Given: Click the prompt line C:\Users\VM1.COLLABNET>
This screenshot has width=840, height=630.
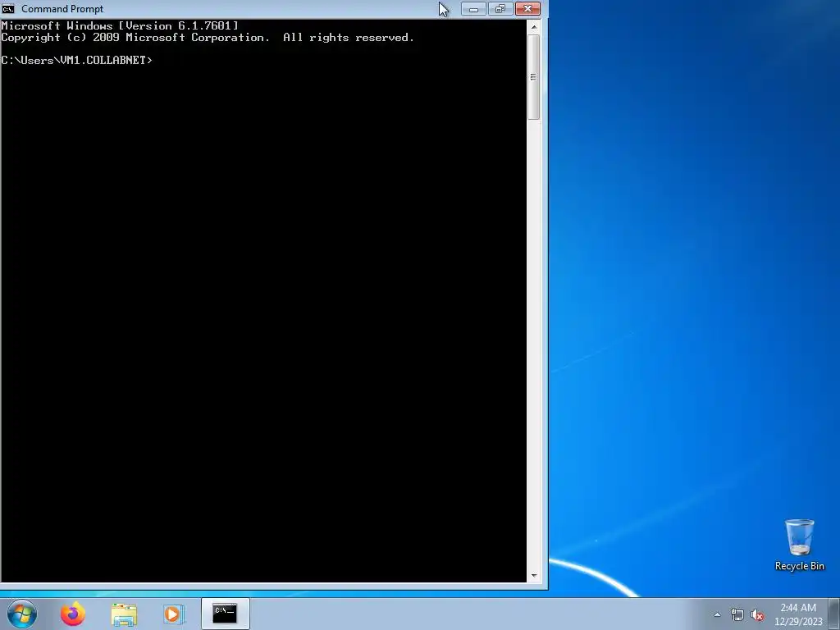Looking at the screenshot, I should pos(76,60).
